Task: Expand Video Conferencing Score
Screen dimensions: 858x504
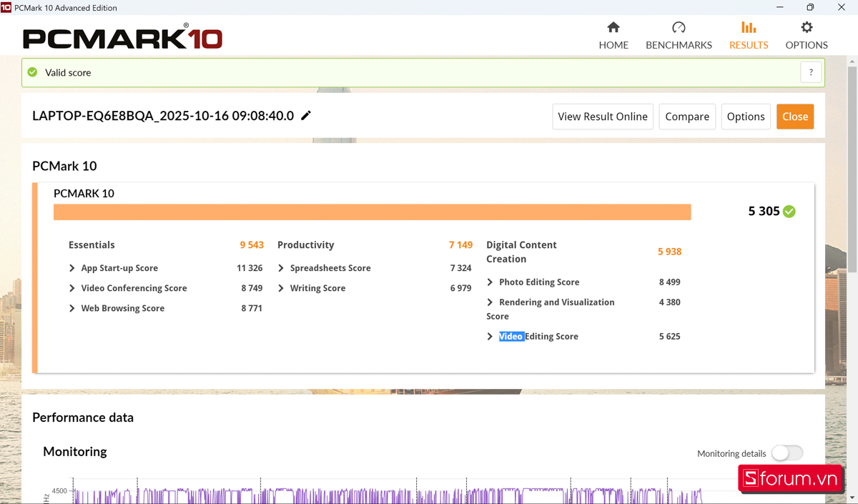Action: click(72, 288)
